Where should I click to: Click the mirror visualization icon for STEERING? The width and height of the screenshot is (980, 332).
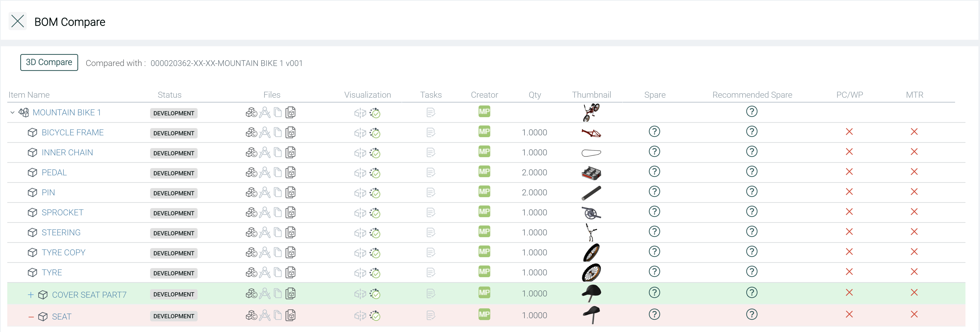359,233
